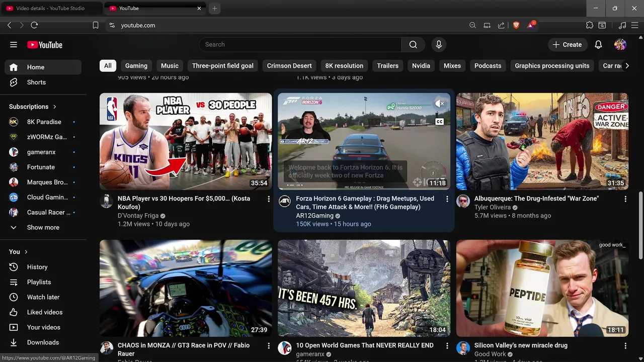
Task: Open gameranx subscription in sidebar
Action: (43, 152)
